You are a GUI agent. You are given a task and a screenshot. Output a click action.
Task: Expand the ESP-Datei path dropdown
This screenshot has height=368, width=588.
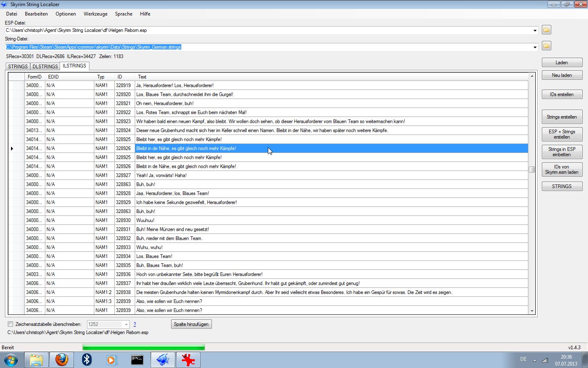[x=535, y=31]
